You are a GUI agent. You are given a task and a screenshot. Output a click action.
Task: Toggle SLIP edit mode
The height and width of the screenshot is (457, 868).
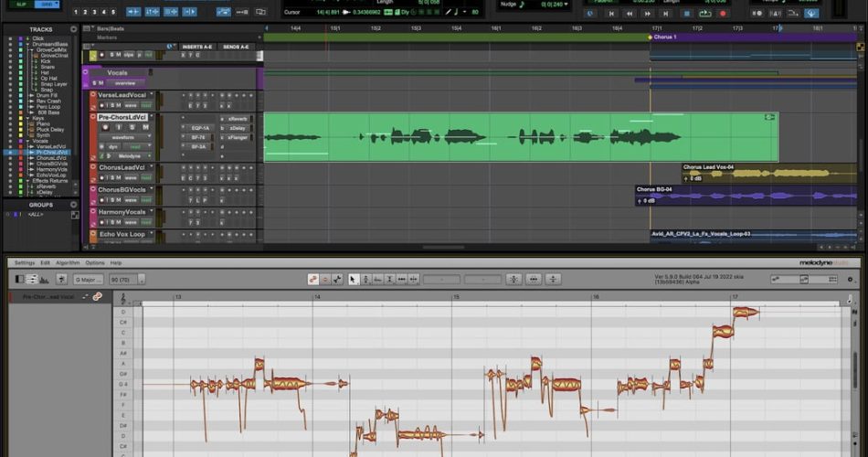point(21,4)
